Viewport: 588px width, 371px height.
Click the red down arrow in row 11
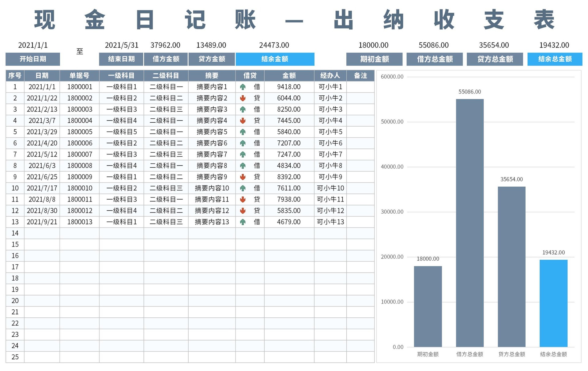coord(243,200)
